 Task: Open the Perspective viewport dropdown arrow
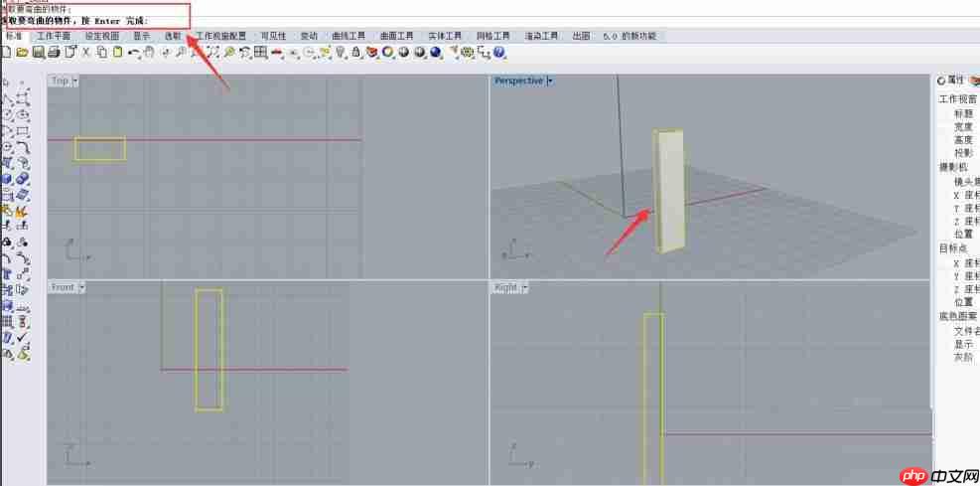point(550,81)
